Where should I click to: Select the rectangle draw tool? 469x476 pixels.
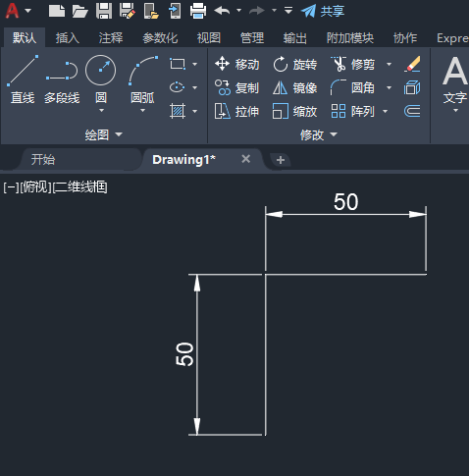coord(178,64)
